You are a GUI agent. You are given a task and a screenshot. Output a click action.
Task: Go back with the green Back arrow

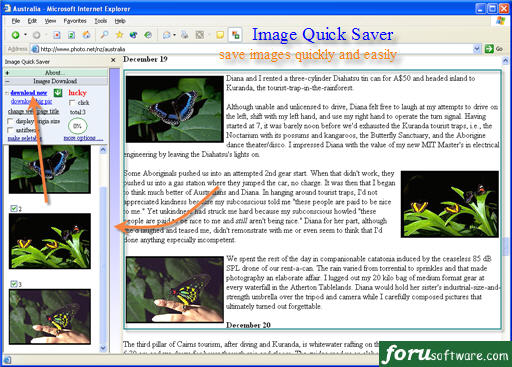tap(15, 35)
